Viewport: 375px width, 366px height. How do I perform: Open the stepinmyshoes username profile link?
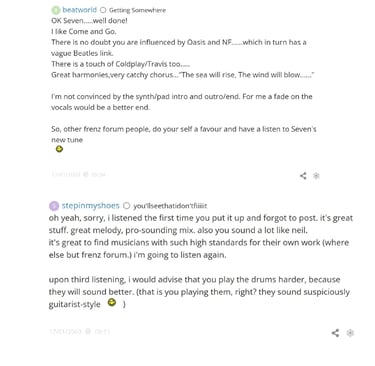pos(90,205)
